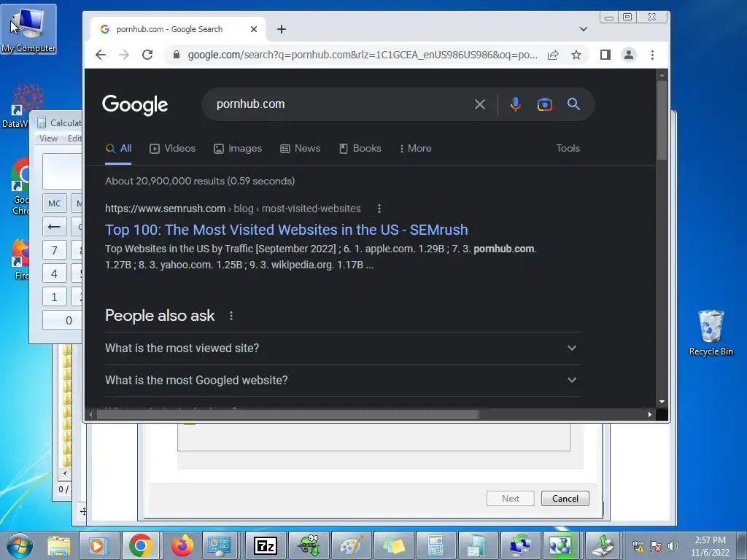
Task: Click the 1 key in Calculator
Action: coord(54,297)
